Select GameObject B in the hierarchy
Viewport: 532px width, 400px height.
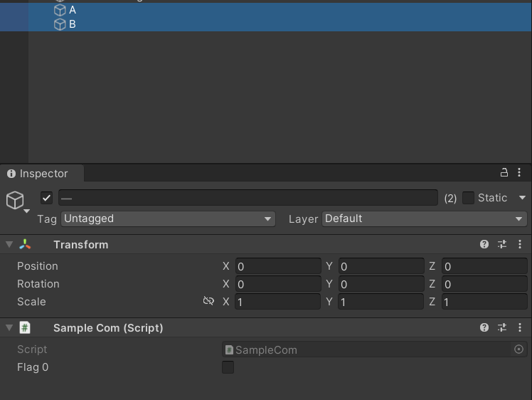coord(72,24)
